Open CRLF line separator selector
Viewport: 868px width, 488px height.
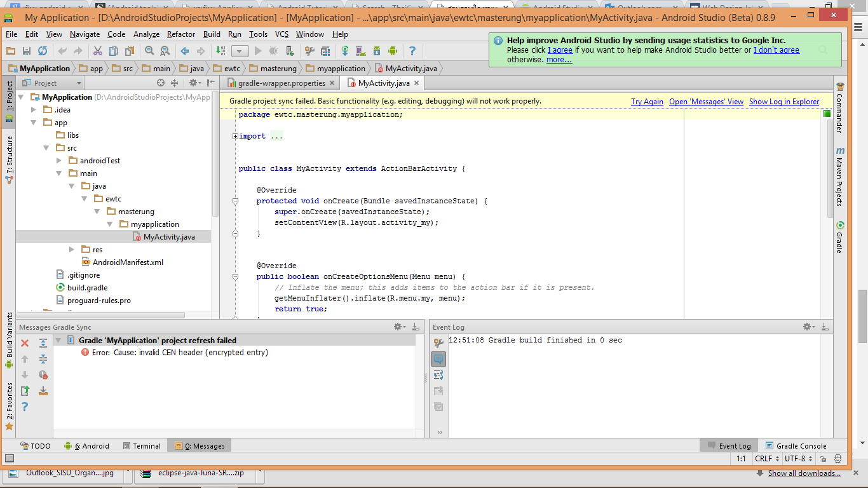(766, 459)
